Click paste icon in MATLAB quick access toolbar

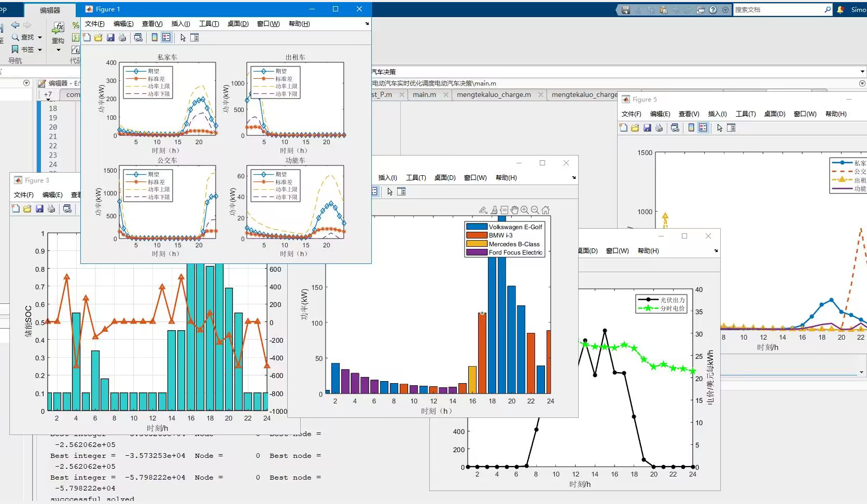coord(663,10)
